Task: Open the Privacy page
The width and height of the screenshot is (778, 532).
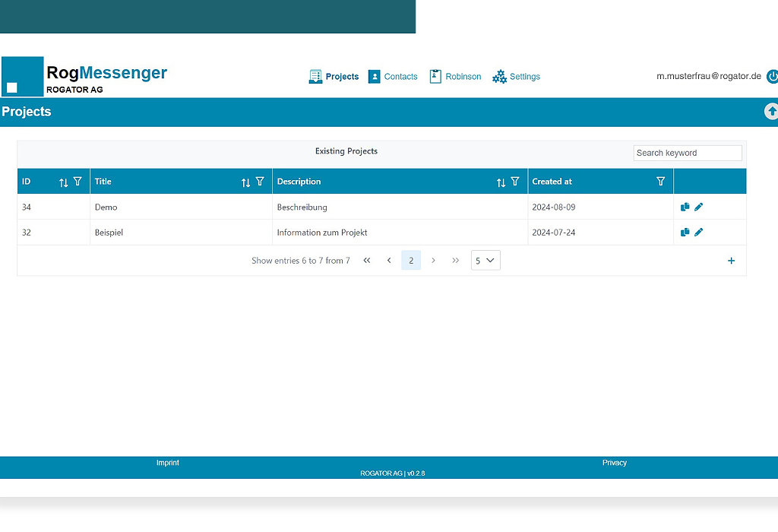Action: pyautogui.click(x=615, y=462)
